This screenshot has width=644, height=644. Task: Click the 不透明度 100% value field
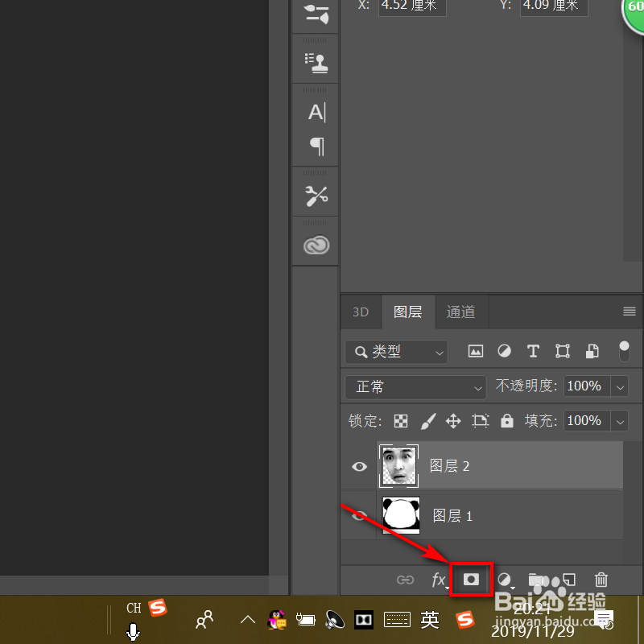587,386
